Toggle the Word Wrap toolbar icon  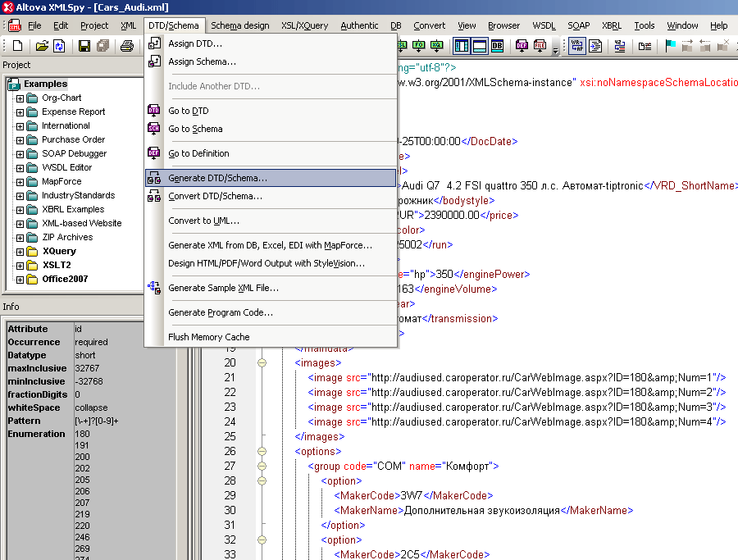(x=577, y=46)
